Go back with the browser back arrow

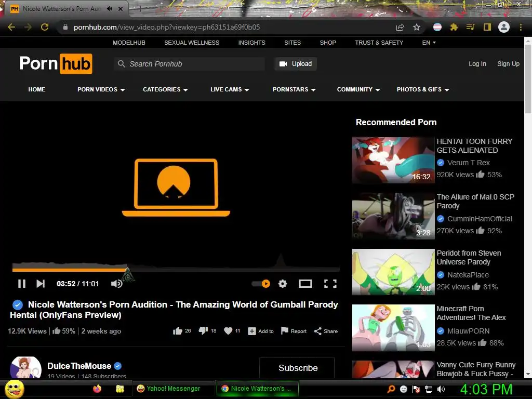pyautogui.click(x=11, y=27)
